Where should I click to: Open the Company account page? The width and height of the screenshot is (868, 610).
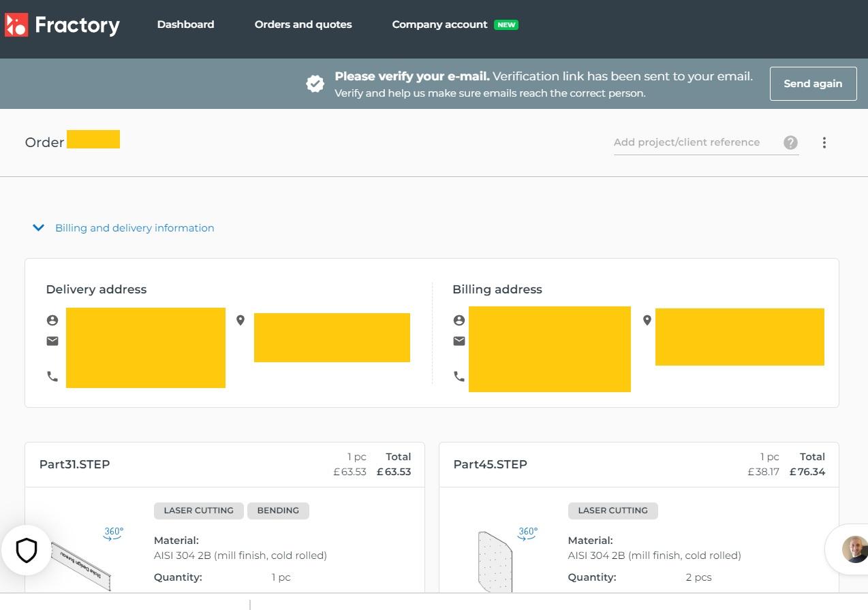(439, 25)
